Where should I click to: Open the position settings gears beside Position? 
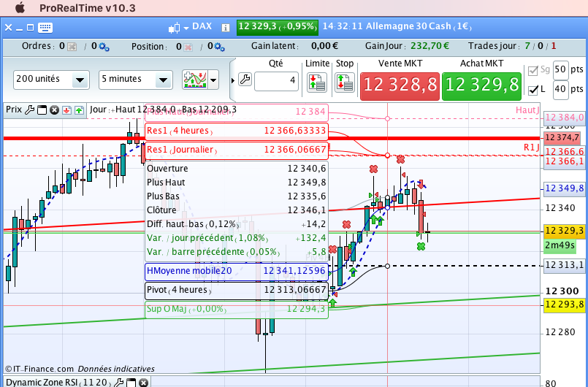219,47
